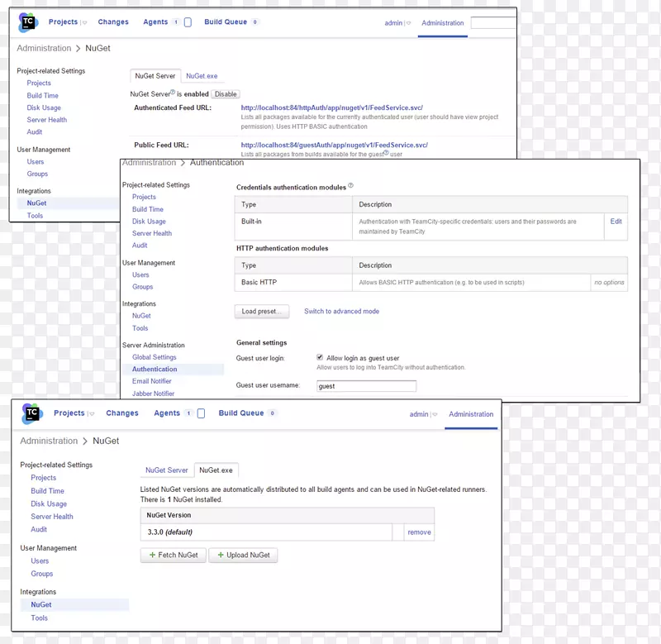Click the agent status icon on the NuGet.exe page
Screen dimensions: 661x644
[x=201, y=413]
